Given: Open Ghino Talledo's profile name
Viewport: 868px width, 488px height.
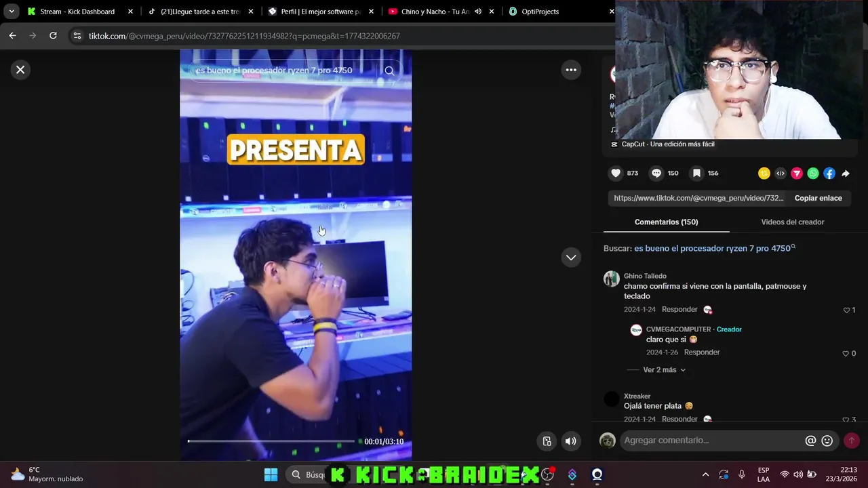Looking at the screenshot, I should [x=645, y=276].
